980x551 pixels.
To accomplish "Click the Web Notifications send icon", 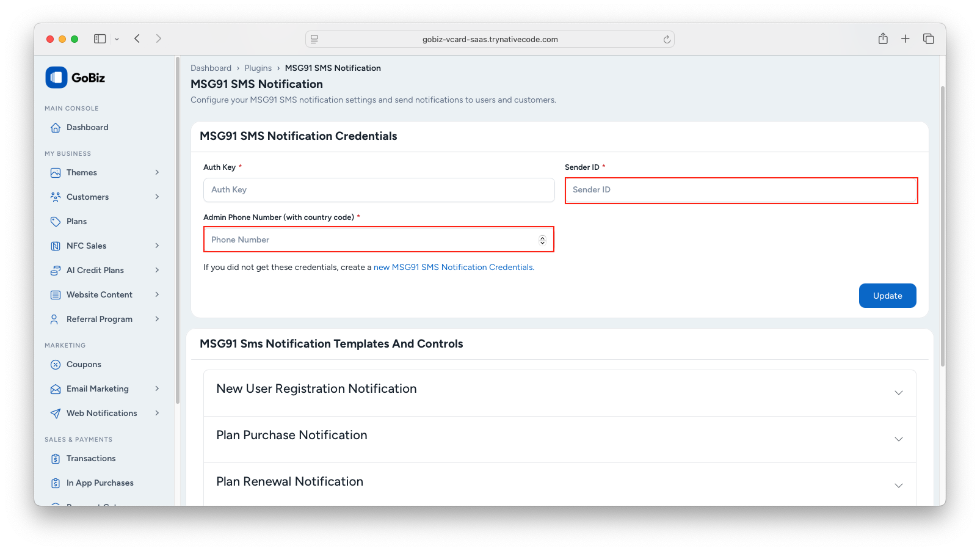I will tap(56, 414).
